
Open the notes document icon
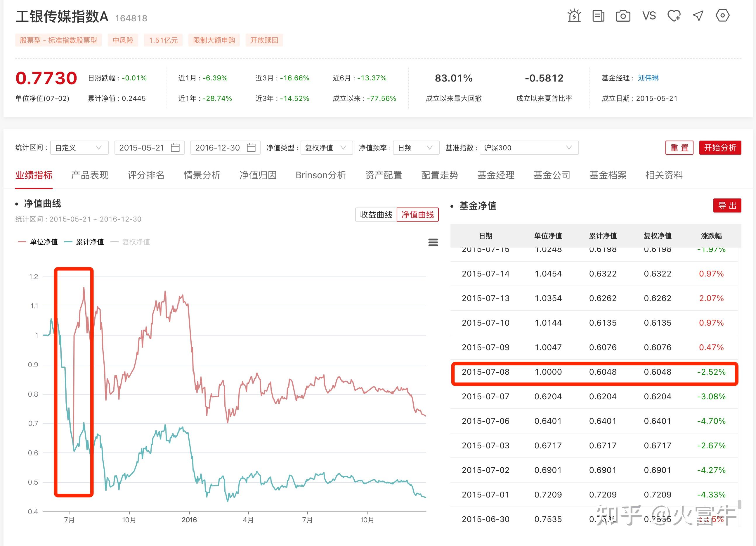click(598, 16)
